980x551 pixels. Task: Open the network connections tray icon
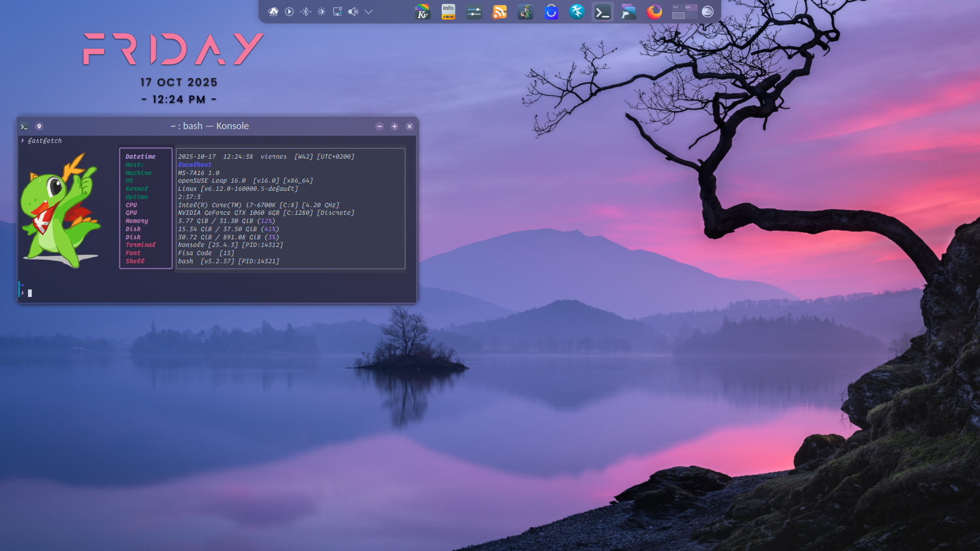point(337,12)
